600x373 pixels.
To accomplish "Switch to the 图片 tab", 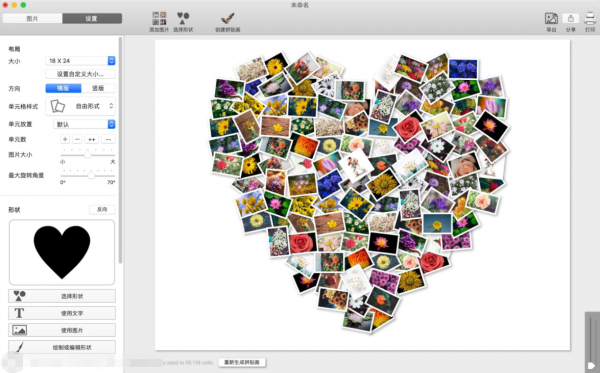I will tap(32, 18).
